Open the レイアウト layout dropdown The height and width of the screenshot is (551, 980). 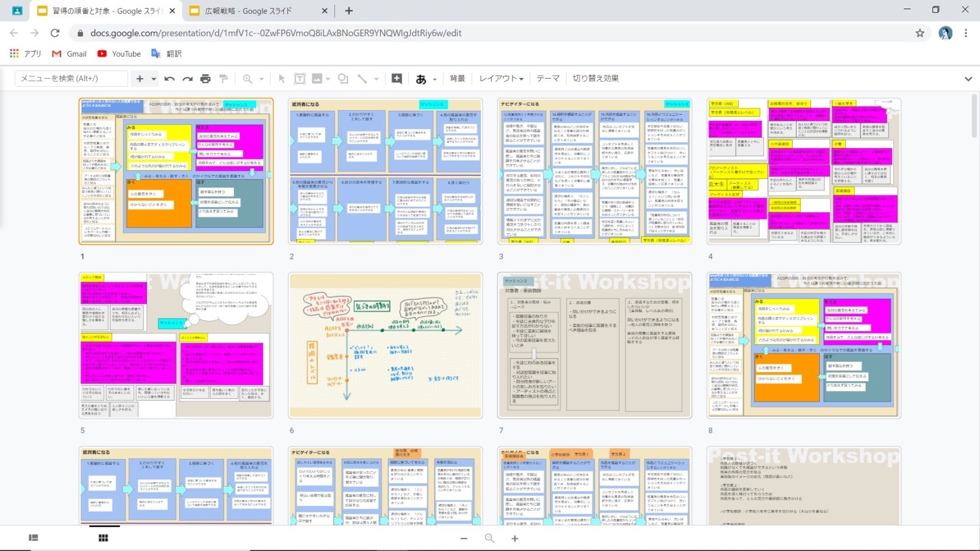[501, 79]
